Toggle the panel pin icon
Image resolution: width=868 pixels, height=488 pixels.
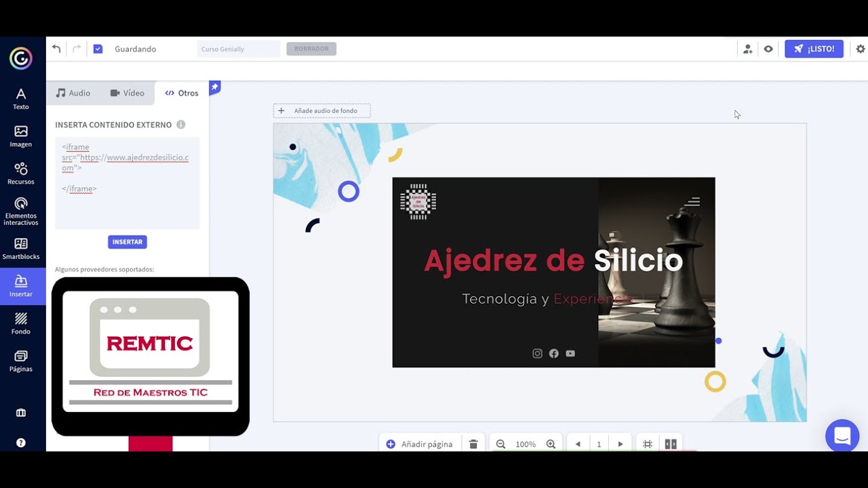214,87
